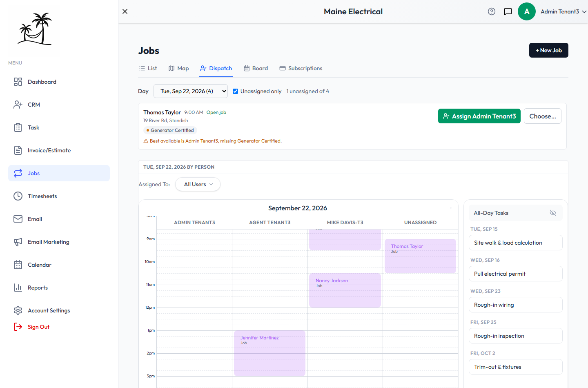
Task: Click the Timesheets clock icon
Action: pyautogui.click(x=18, y=196)
